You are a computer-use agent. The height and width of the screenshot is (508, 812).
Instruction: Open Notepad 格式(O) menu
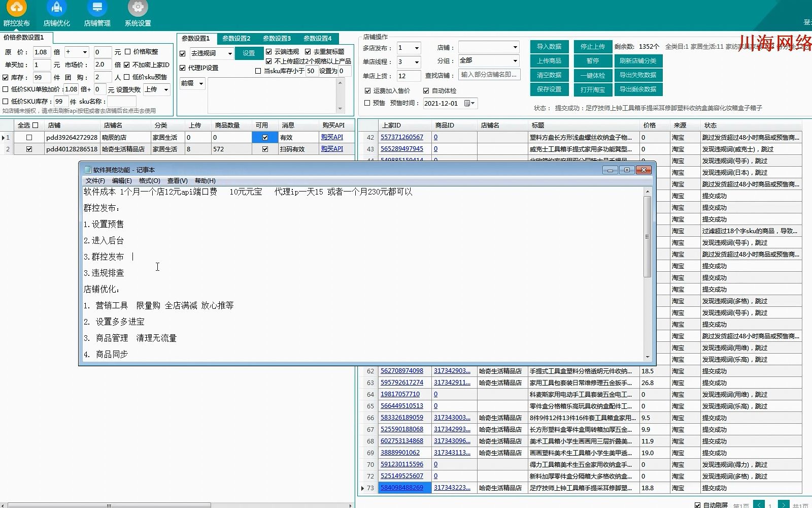[150, 181]
